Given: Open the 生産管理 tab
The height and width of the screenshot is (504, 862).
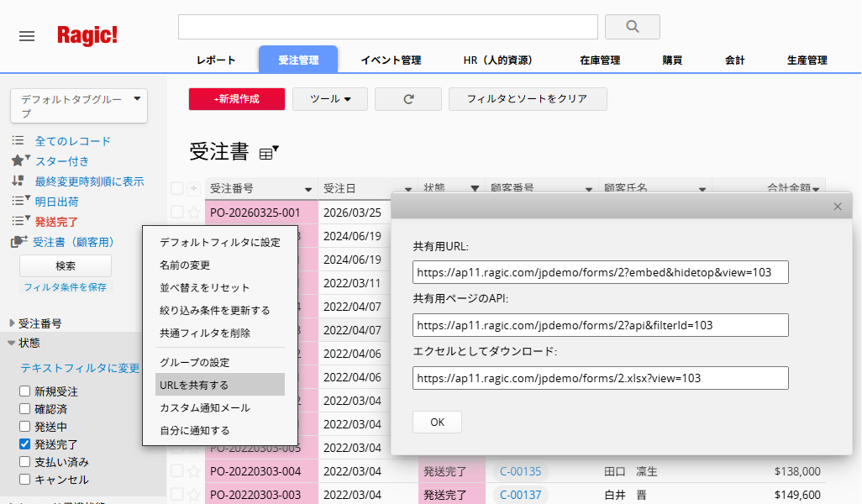Looking at the screenshot, I should [807, 60].
